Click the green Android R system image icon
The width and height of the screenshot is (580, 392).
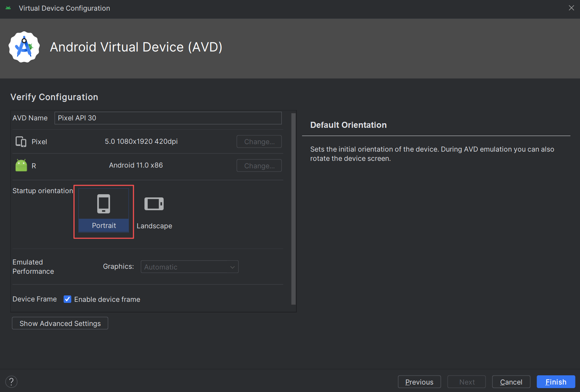(x=21, y=165)
